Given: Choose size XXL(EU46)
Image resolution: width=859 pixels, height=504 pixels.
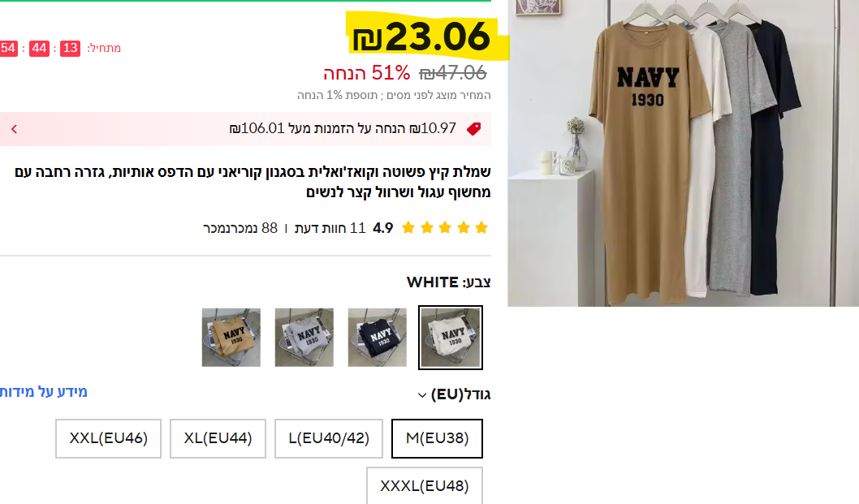Looking at the screenshot, I should tap(109, 438).
